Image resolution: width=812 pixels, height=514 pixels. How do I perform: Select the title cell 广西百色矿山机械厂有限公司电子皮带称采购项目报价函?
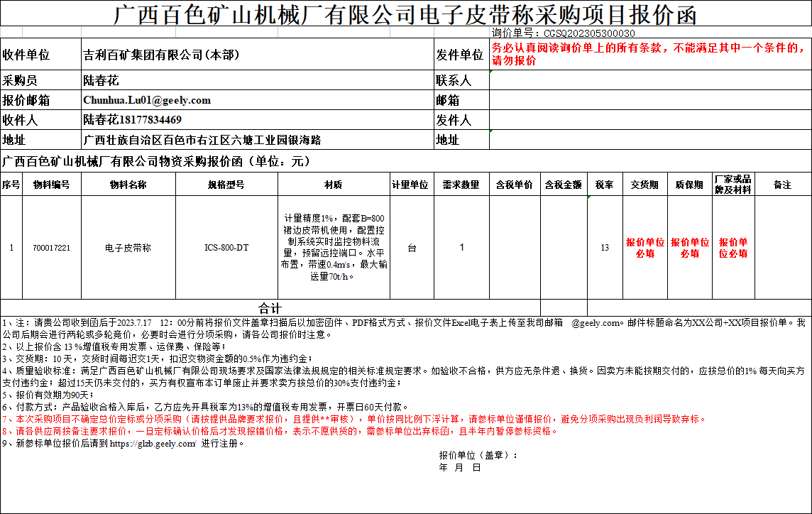click(405, 14)
